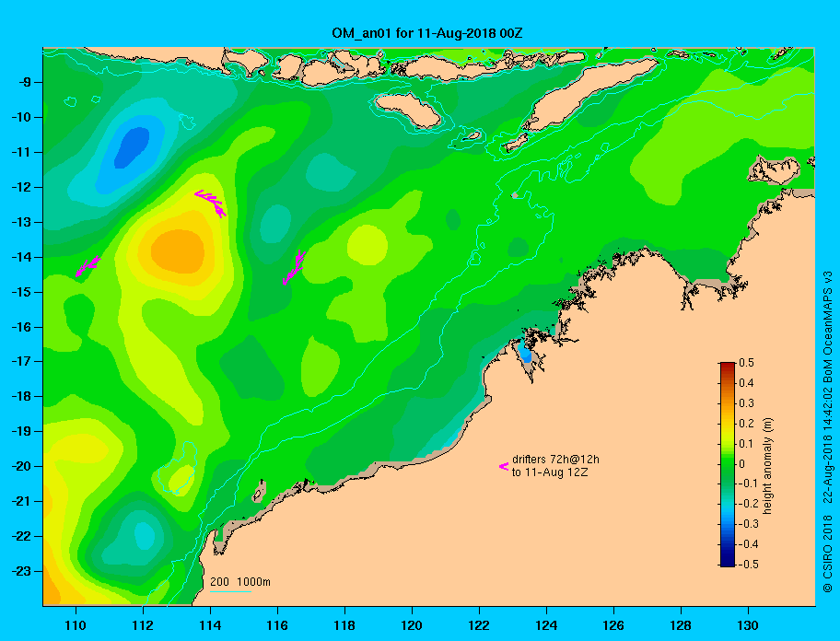
Task: Click the map title 'OM_an01 for 11-Aug-2018 00Z'
Action: [x=427, y=33]
